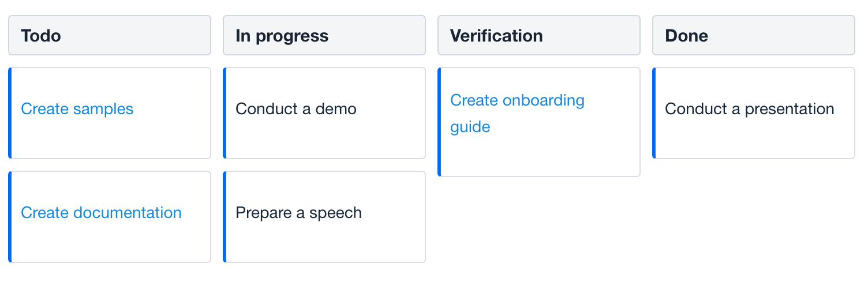Screen dimensions: 868x293
Task: Click the "In progress" column header
Action: [x=324, y=35]
